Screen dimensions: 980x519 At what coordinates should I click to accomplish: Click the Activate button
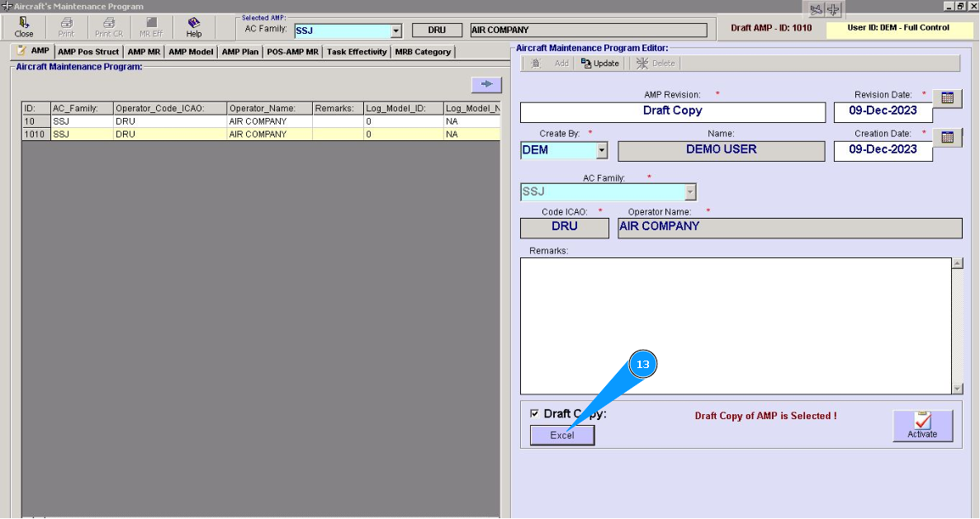[922, 426]
